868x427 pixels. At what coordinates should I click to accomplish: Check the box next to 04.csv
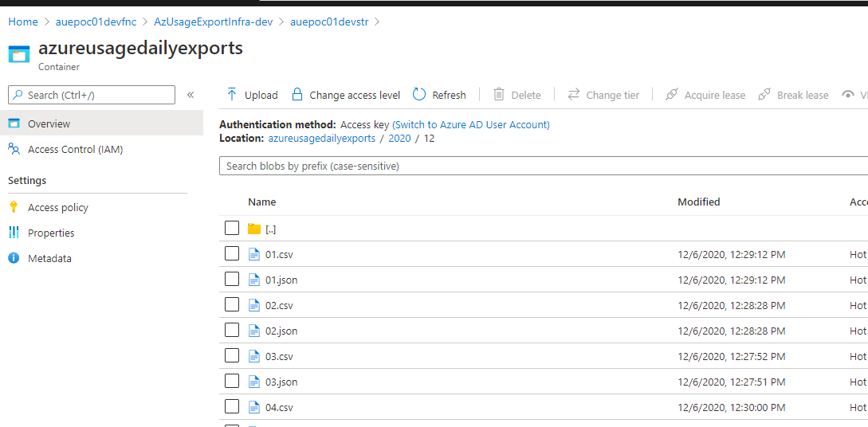(232, 406)
